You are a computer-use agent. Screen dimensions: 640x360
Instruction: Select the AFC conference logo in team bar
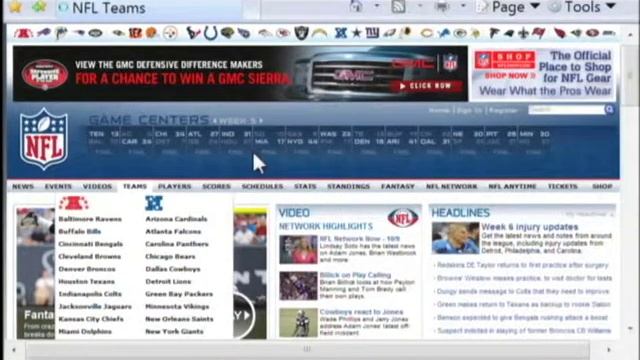[x=23, y=33]
